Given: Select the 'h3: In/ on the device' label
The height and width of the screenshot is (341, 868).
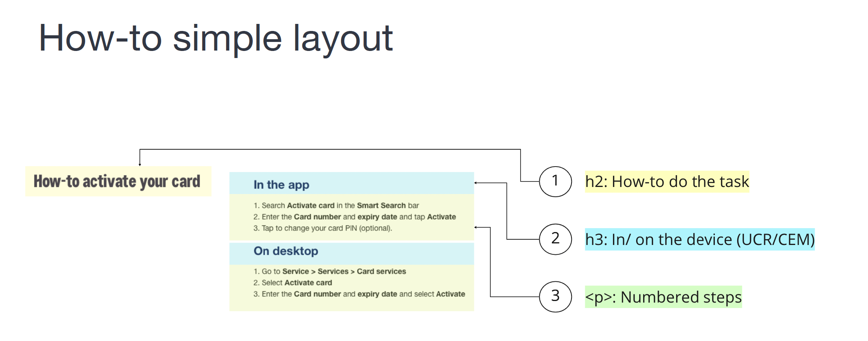Looking at the screenshot, I should [x=700, y=239].
